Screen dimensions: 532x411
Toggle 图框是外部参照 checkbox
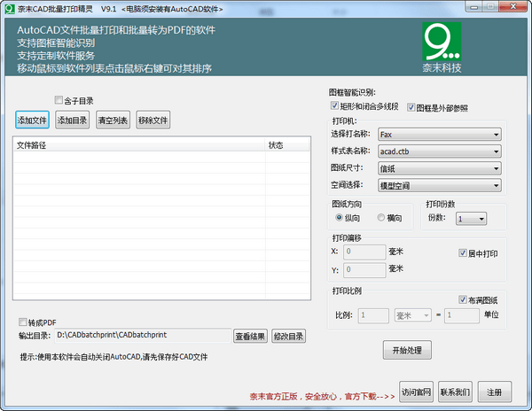412,107
